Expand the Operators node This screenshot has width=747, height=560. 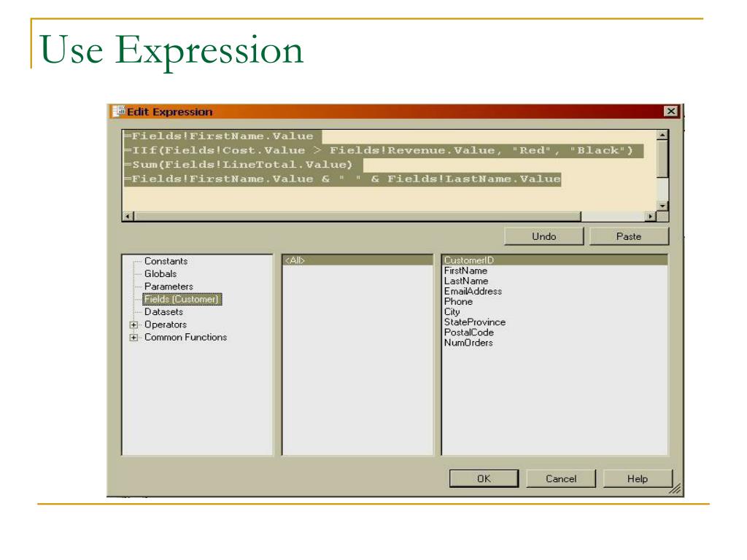coord(134,324)
